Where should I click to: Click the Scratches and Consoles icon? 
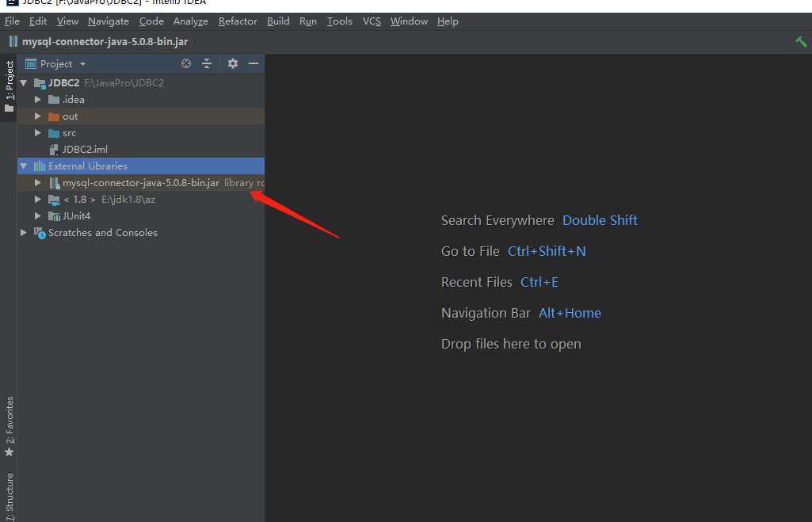[x=40, y=233]
